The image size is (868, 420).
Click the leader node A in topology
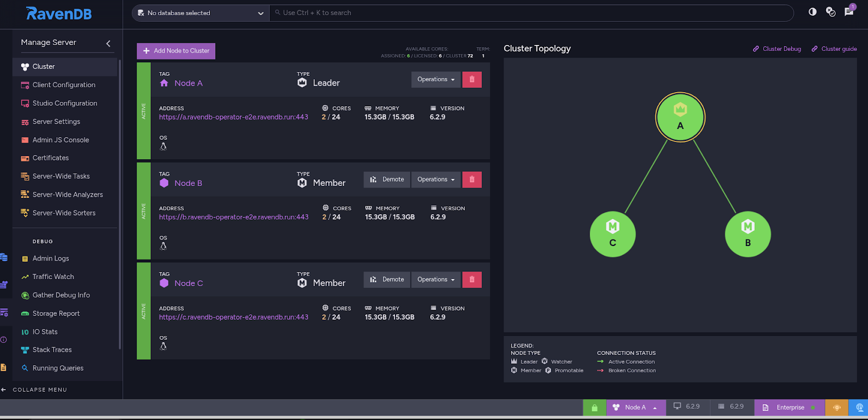coord(680,118)
